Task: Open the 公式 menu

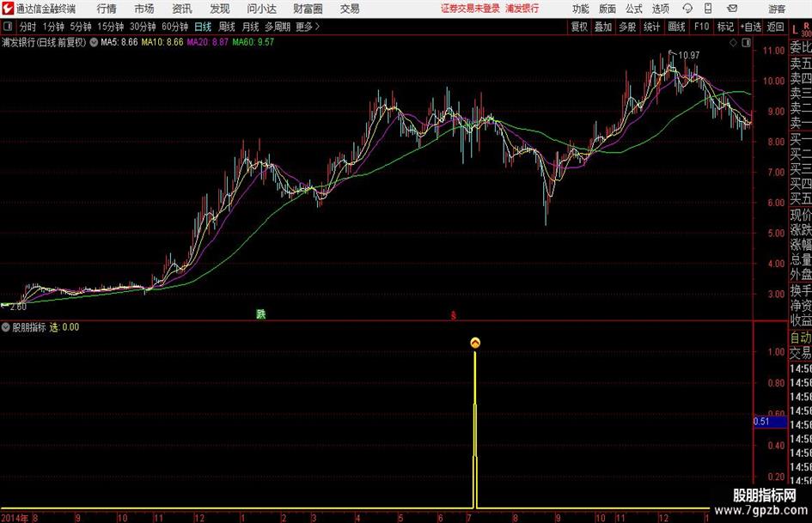Action: (x=634, y=9)
